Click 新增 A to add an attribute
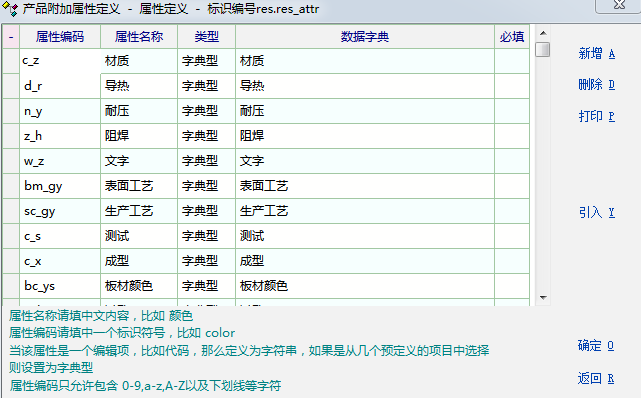This screenshot has height=398, width=641. (x=596, y=54)
